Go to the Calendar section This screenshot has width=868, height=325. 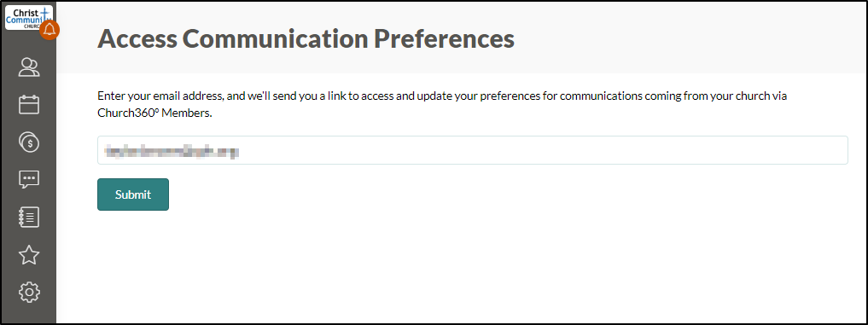[29, 105]
